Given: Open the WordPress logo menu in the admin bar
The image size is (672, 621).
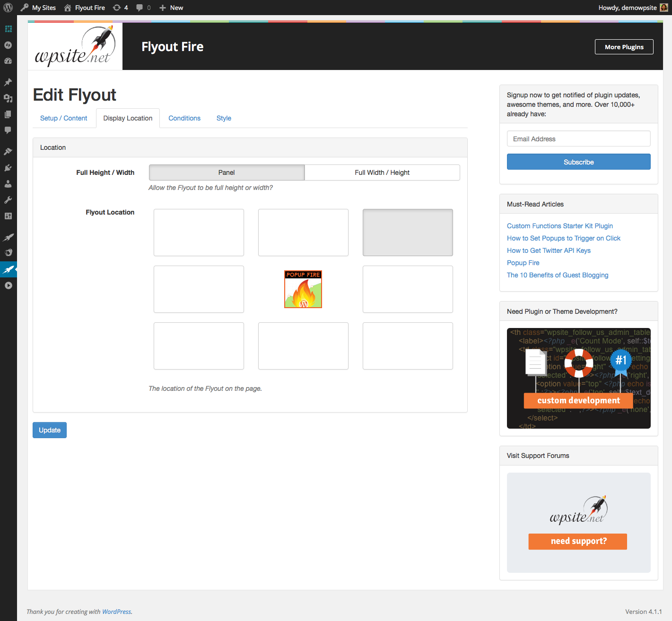Looking at the screenshot, I should point(8,8).
